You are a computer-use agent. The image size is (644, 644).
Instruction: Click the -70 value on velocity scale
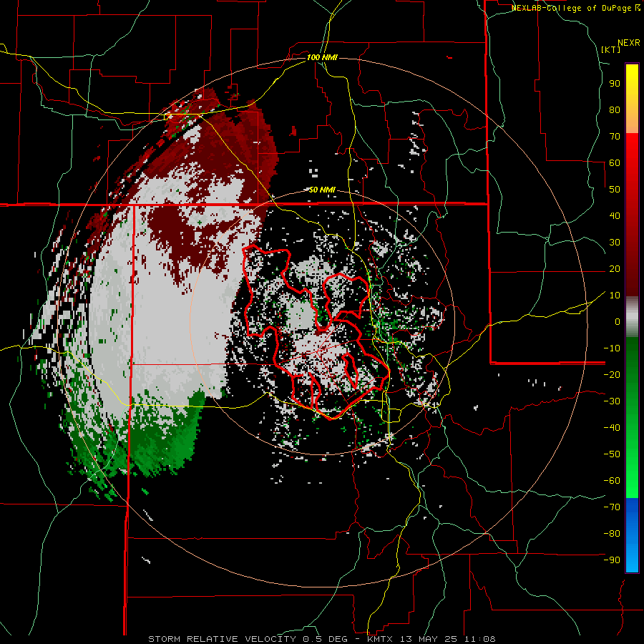click(x=612, y=507)
